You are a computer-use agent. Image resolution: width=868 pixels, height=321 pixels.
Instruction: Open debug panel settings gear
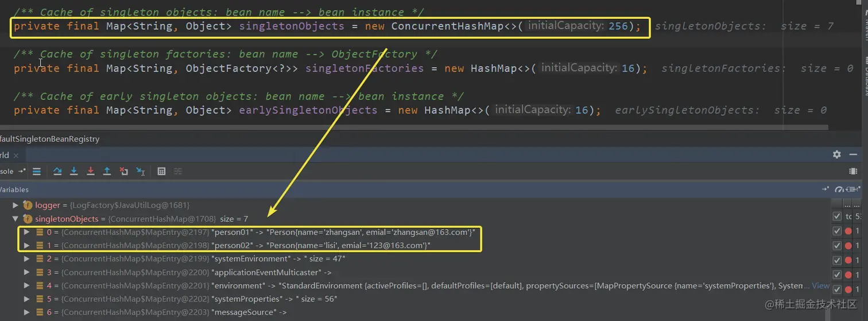coord(837,154)
